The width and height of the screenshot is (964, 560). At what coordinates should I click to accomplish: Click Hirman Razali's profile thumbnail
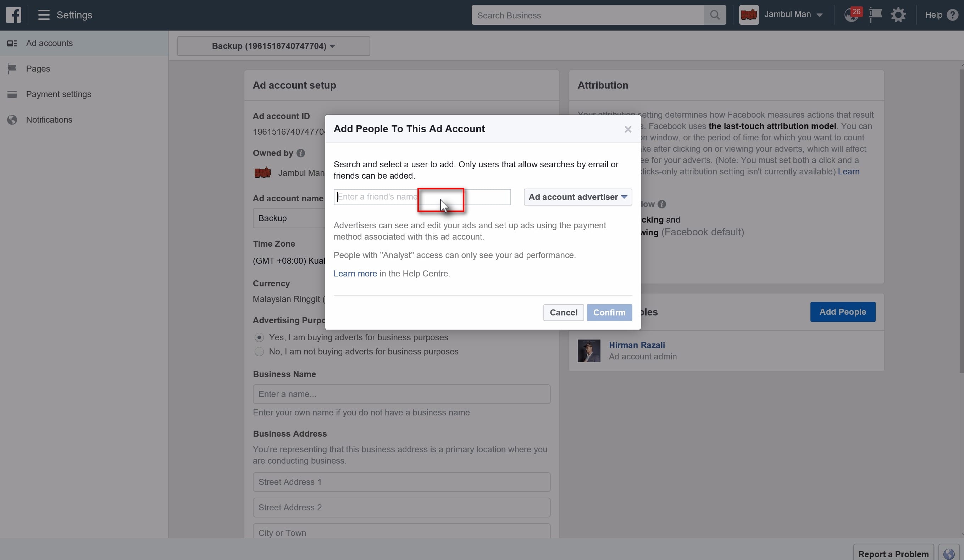[x=589, y=351]
